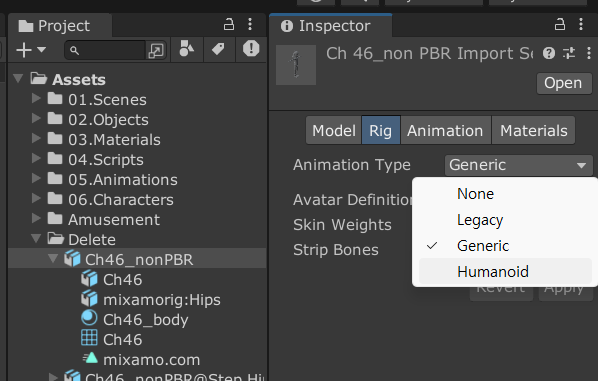Select the Assets folder icon

click(39, 79)
